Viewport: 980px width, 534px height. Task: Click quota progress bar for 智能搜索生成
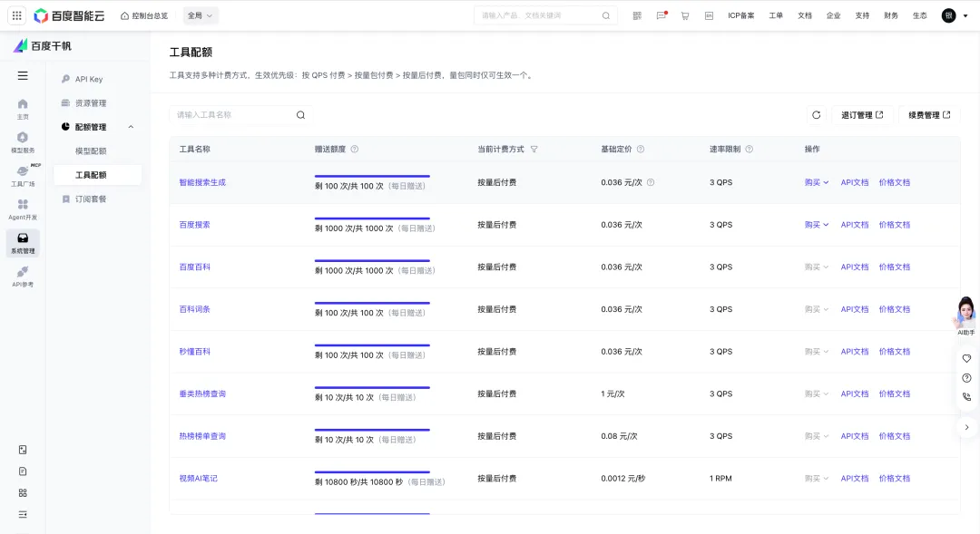(372, 176)
